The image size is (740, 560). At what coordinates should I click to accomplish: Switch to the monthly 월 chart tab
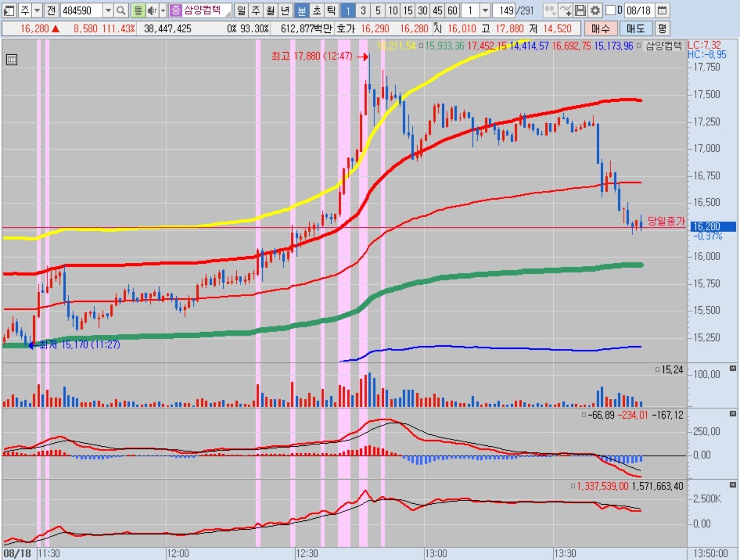(270, 10)
